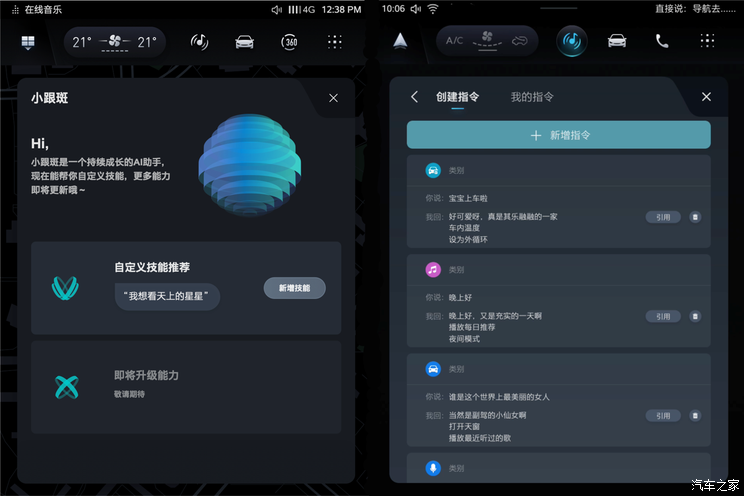Select the text 播放每日推荐
The width and height of the screenshot is (744, 496).
tap(472, 328)
